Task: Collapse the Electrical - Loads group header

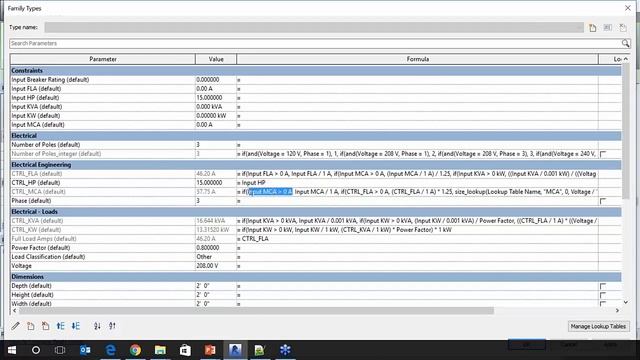Action: pyautogui.click(x=316, y=212)
